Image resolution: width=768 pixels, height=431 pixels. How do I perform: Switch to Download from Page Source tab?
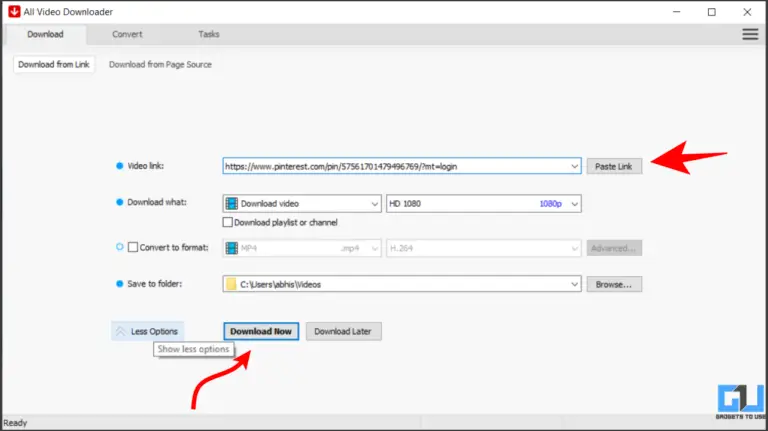(x=160, y=64)
